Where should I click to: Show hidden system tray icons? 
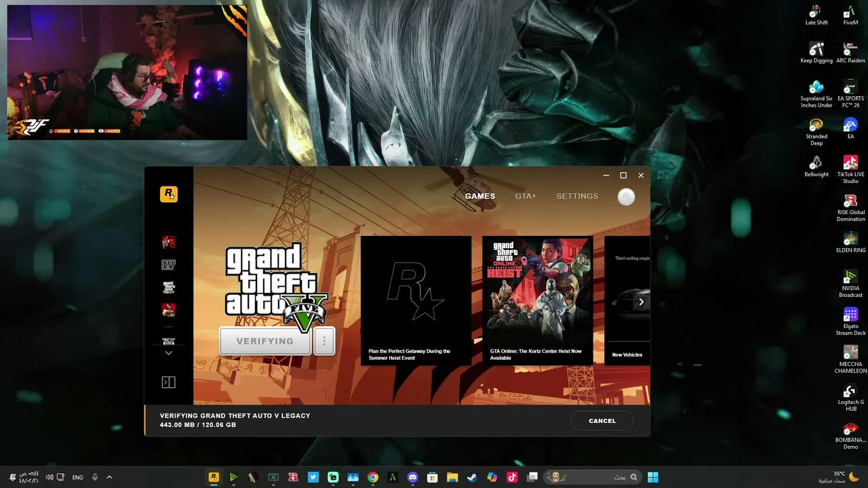click(109, 477)
